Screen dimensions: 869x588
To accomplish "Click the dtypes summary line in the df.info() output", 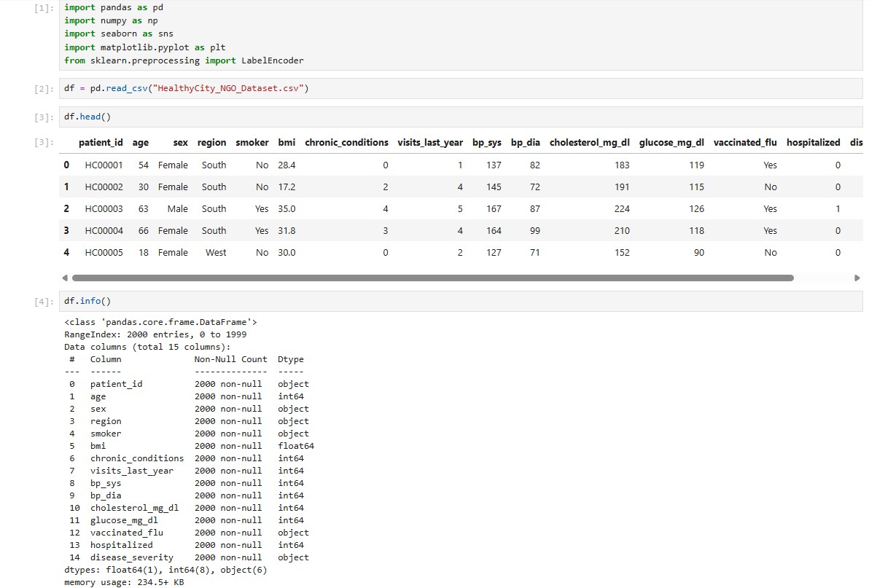I will (x=165, y=570).
